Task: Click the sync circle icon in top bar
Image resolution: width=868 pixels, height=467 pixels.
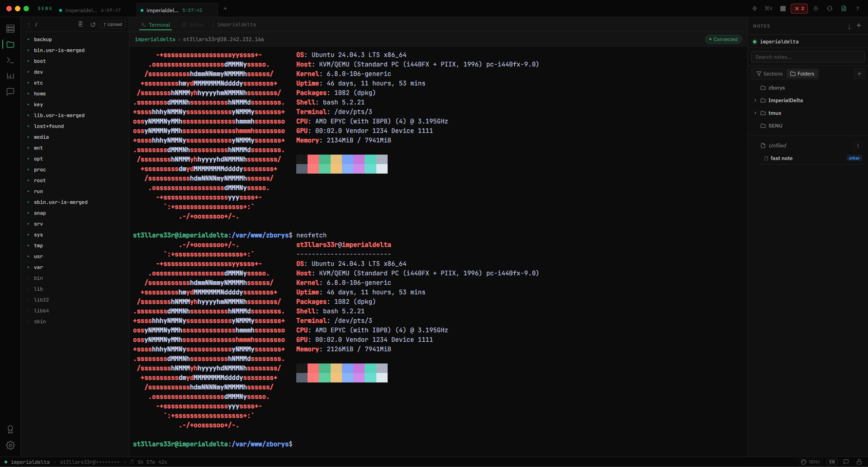Action: 830,9
